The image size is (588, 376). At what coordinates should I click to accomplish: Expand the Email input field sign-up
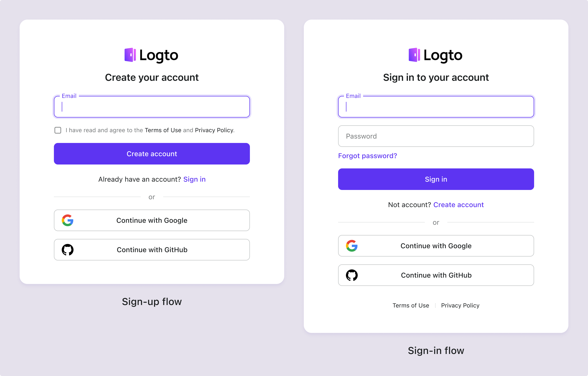point(152,107)
